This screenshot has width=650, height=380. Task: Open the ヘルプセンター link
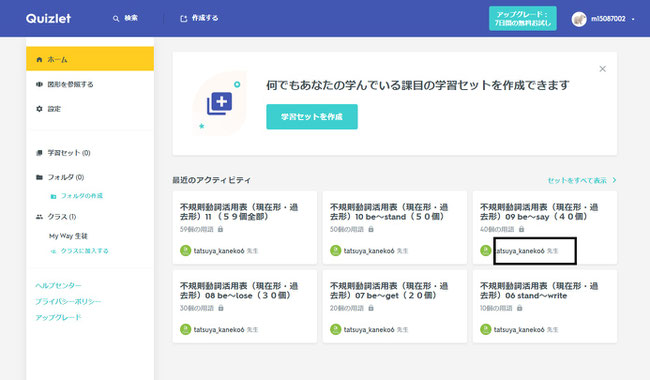(58, 285)
